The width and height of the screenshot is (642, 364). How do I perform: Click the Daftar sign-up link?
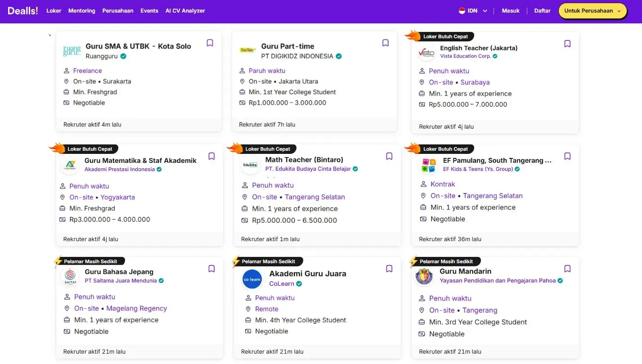point(542,11)
